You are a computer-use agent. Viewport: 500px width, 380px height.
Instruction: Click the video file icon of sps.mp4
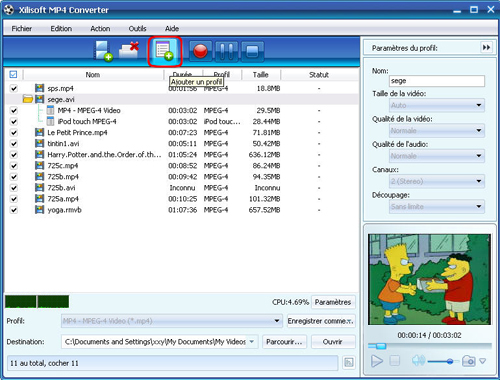[x=39, y=88]
